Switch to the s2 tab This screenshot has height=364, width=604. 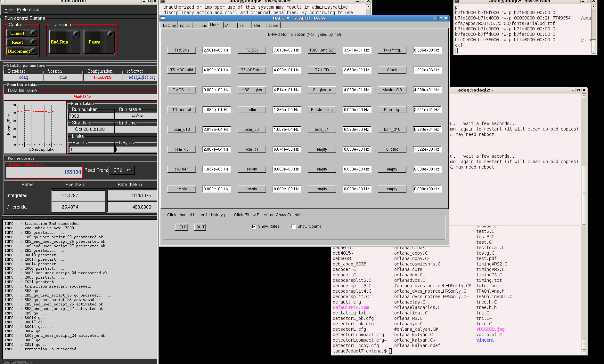pyautogui.click(x=244, y=25)
